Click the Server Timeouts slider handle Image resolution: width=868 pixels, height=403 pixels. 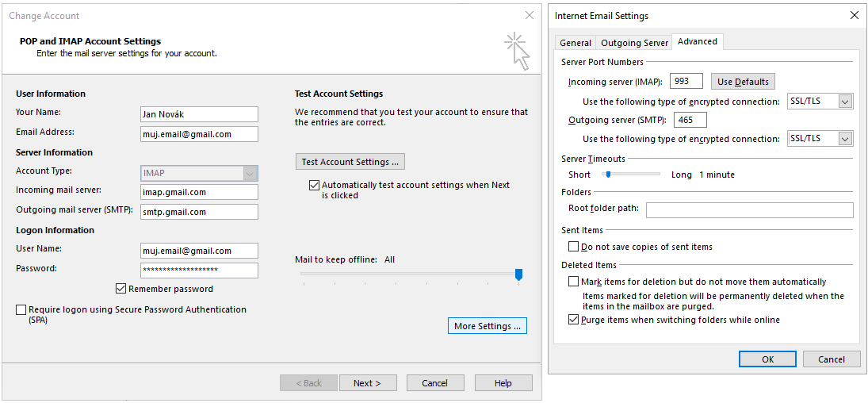[608, 174]
